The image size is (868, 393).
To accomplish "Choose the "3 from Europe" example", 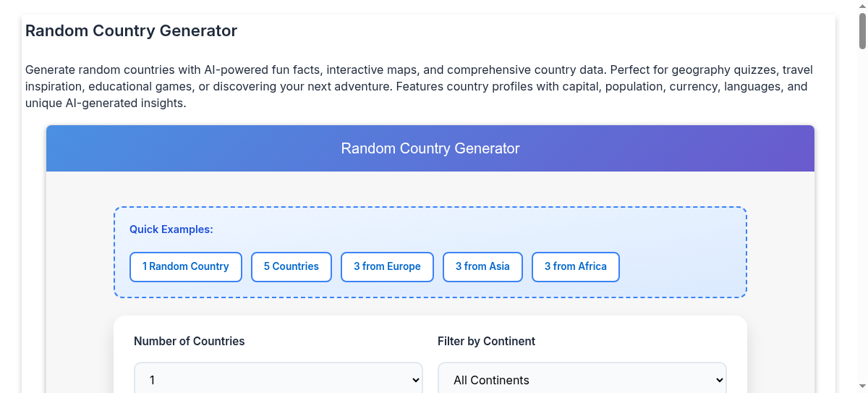I will [x=387, y=266].
